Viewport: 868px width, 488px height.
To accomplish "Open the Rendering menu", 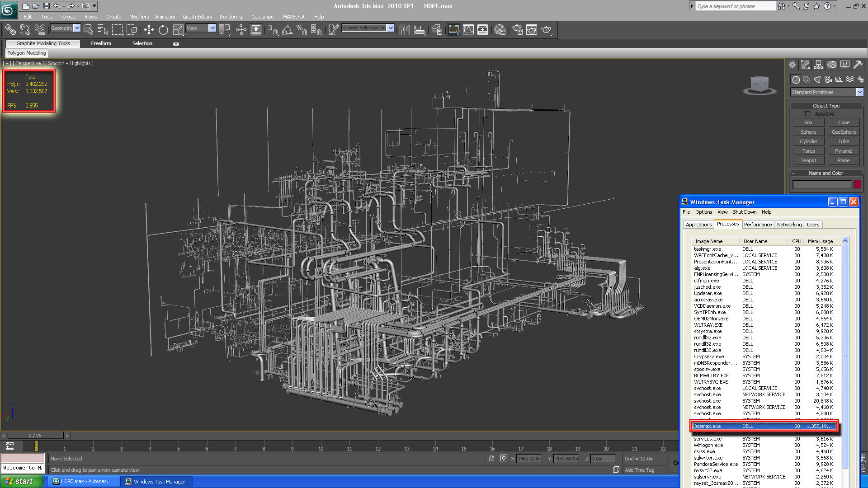I will [231, 17].
